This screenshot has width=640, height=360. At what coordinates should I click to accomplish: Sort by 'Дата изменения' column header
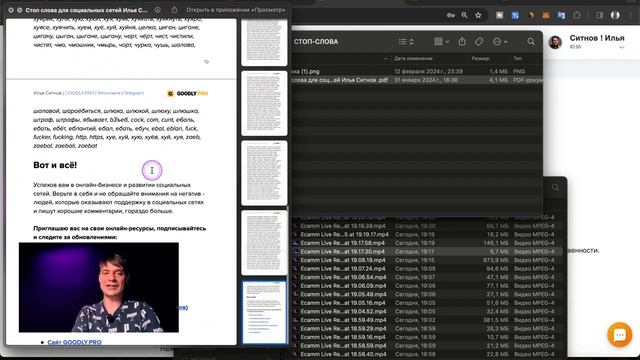click(413, 59)
